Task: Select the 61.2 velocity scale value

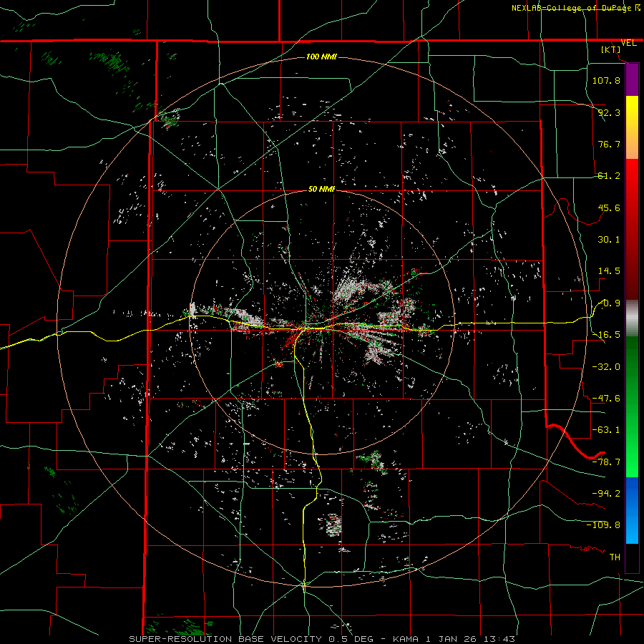Action: (609, 176)
